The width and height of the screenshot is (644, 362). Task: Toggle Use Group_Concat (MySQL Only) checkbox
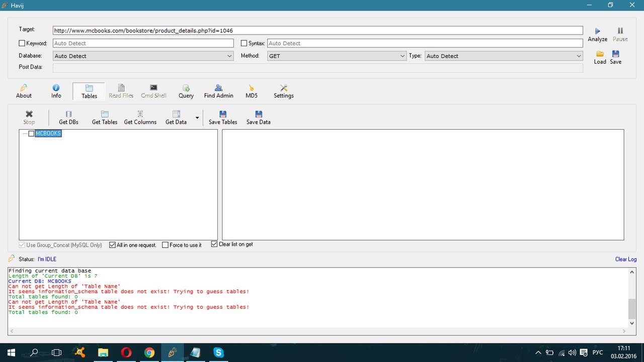coord(22,245)
